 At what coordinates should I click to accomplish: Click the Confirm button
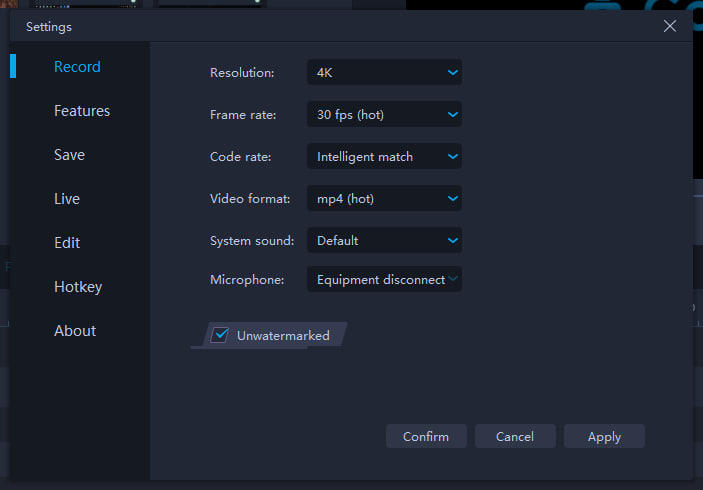(x=426, y=436)
